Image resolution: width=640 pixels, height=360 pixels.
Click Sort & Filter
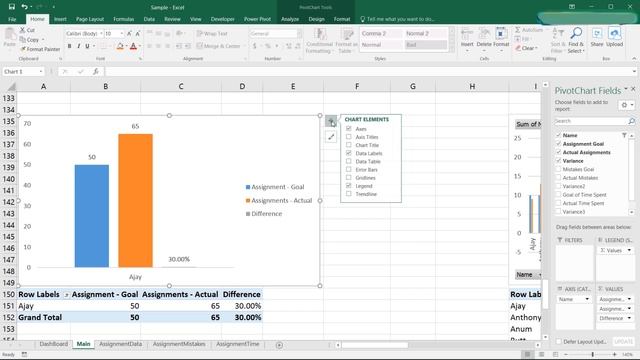[557, 41]
